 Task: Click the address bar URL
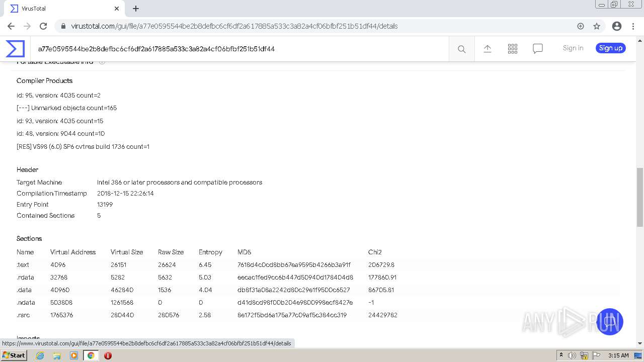pos(234,26)
